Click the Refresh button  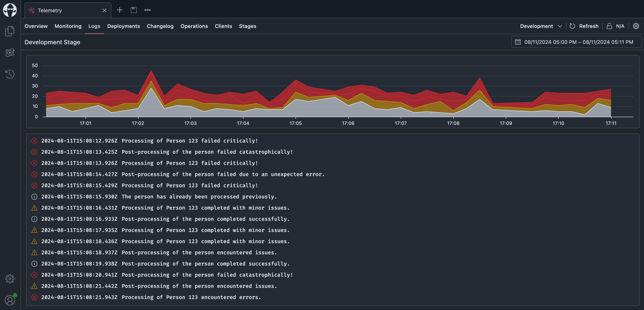tap(584, 26)
